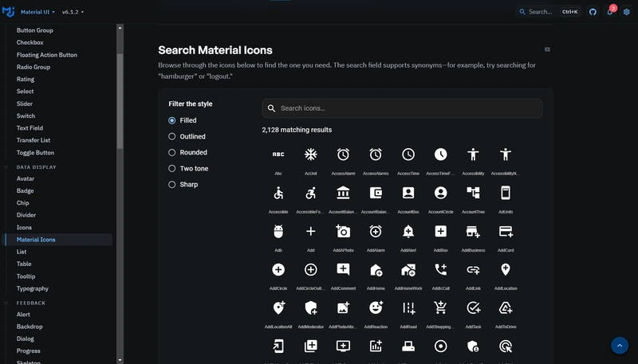
Task: Click the MUI logo
Action: tap(8, 12)
